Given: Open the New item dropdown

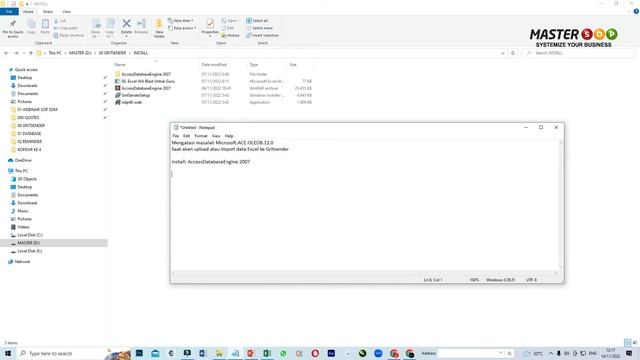Looking at the screenshot, I should click(181, 20).
